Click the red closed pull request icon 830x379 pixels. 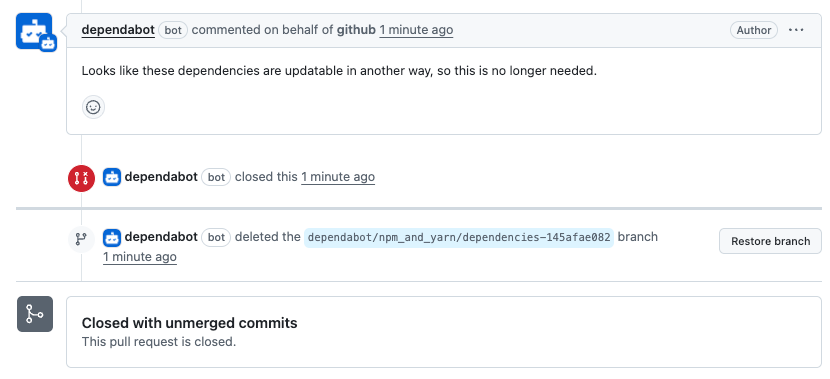point(82,178)
